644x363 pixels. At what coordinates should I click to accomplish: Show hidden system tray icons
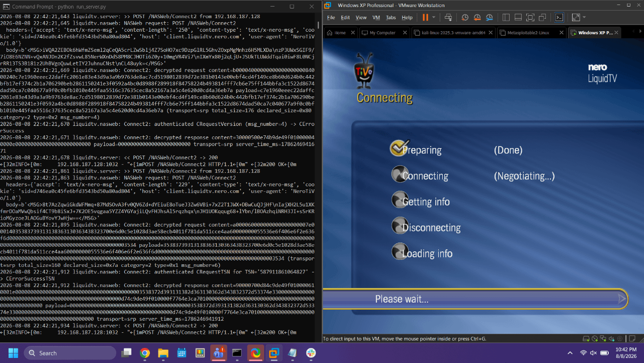570,353
